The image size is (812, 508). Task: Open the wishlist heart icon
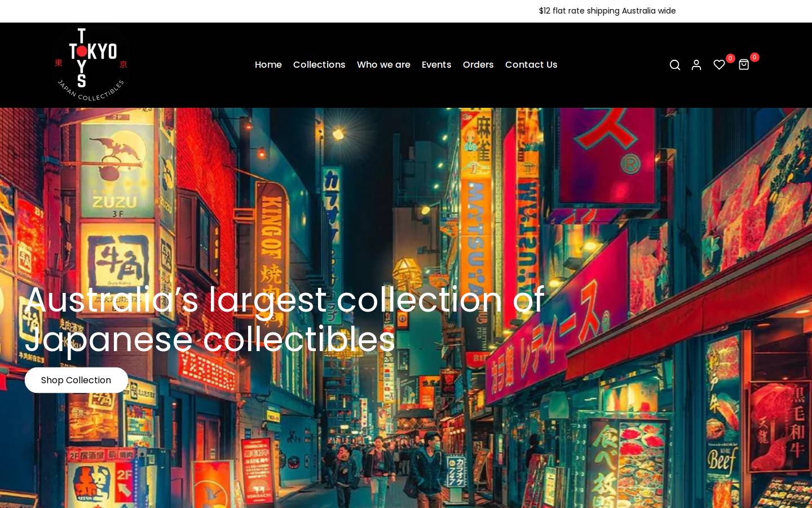click(x=719, y=65)
